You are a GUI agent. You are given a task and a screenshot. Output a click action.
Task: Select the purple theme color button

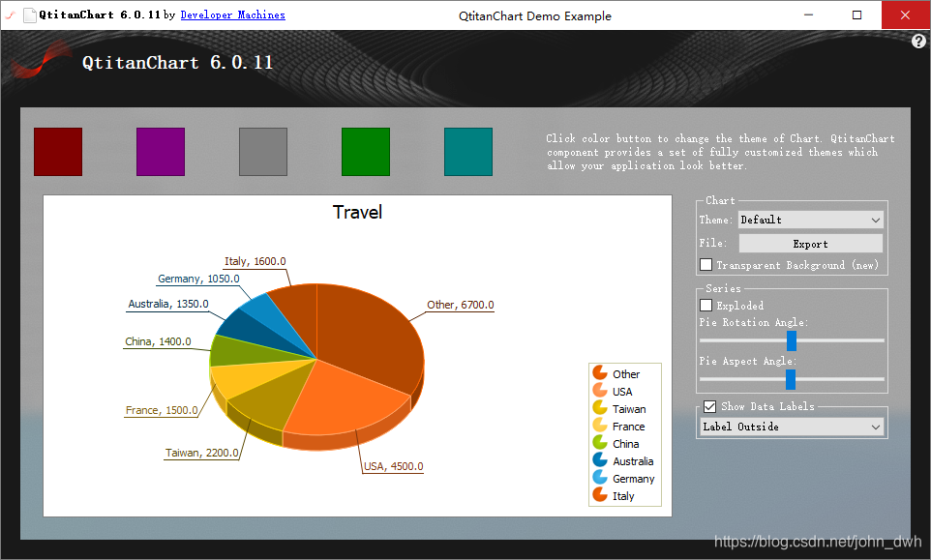[161, 152]
